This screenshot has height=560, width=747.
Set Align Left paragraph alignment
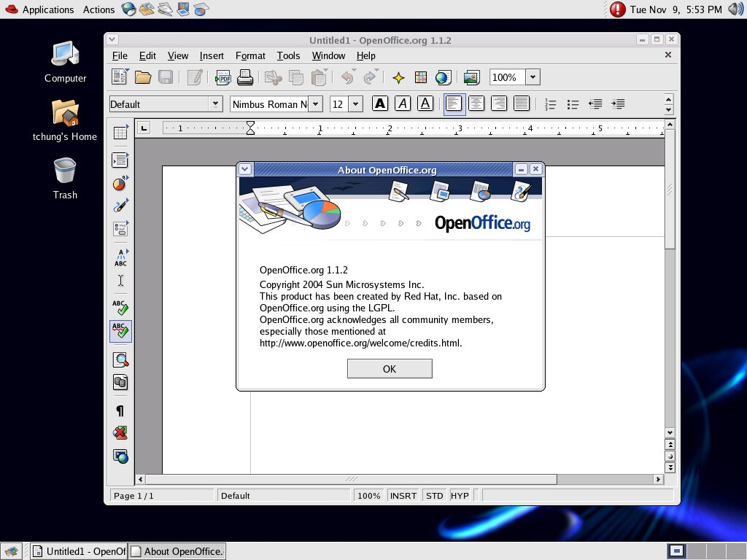click(454, 104)
